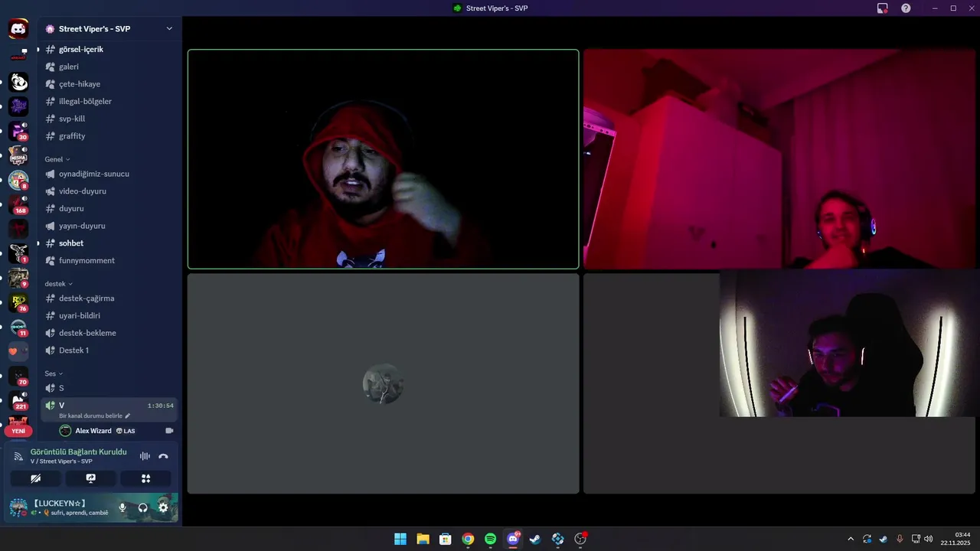This screenshot has width=980, height=551.
Task: Open noise suppression waveform icon
Action: point(145,456)
